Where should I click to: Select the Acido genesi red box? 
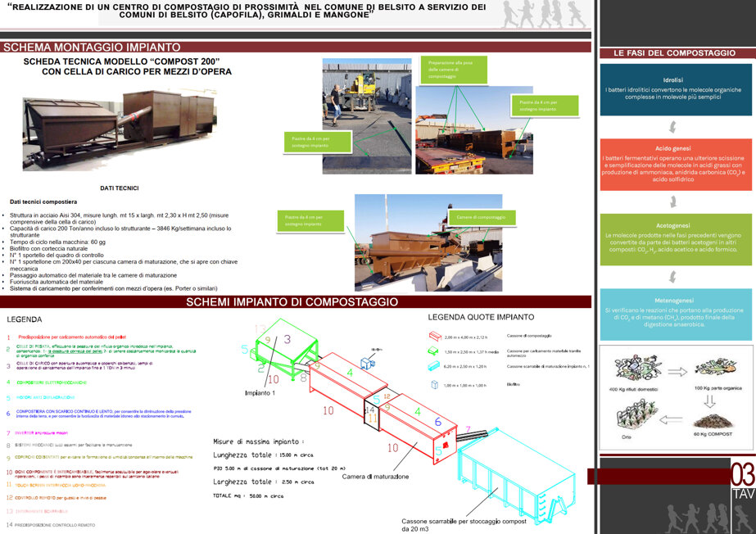point(676,165)
